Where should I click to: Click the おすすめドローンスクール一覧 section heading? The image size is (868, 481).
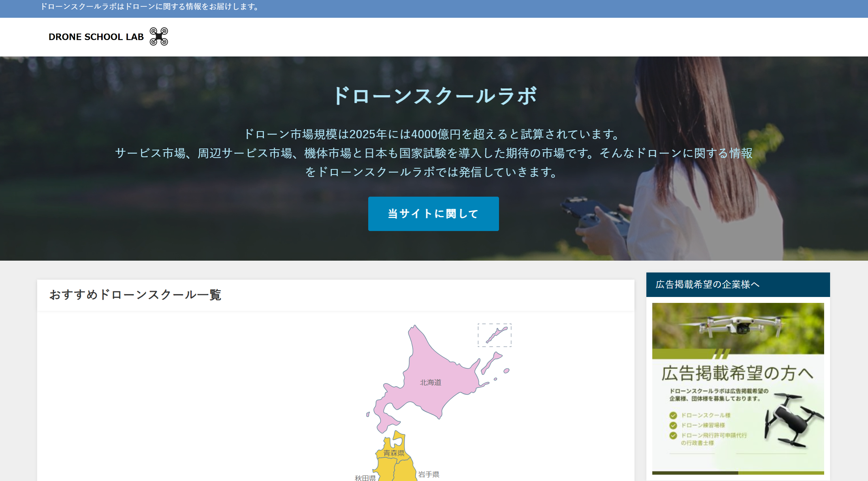pos(135,295)
